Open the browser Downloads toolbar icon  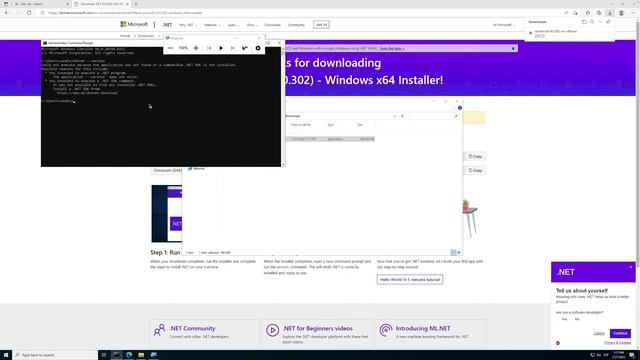[x=610, y=13]
